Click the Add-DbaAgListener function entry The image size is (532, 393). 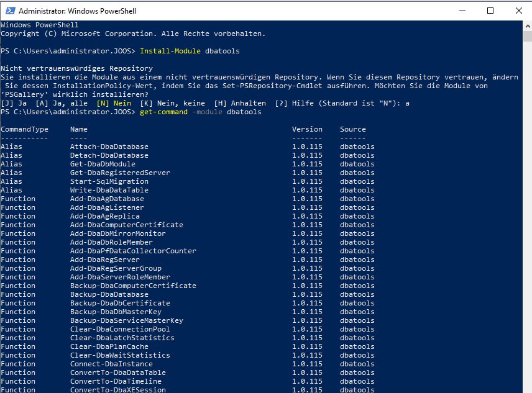[107, 207]
